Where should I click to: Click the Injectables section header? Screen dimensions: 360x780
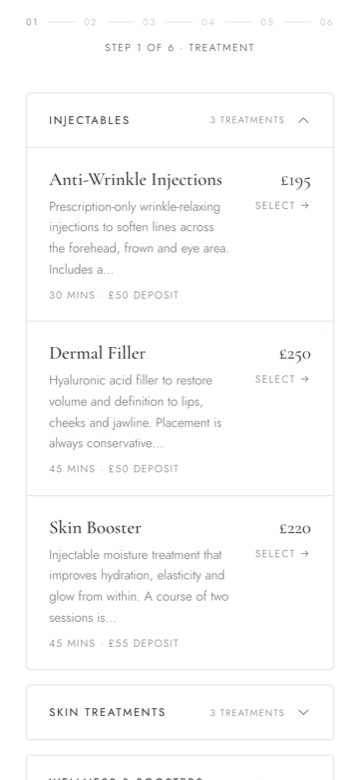click(x=180, y=120)
